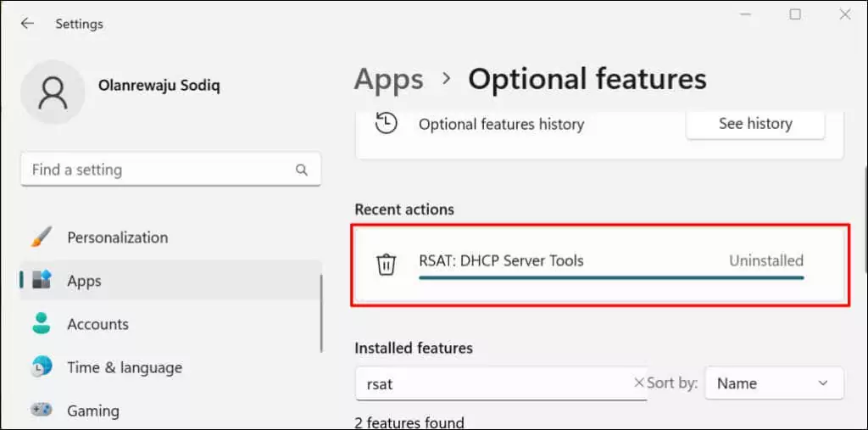
Task: Select the RSAT: DHCP Server Tools entry
Action: point(501,260)
